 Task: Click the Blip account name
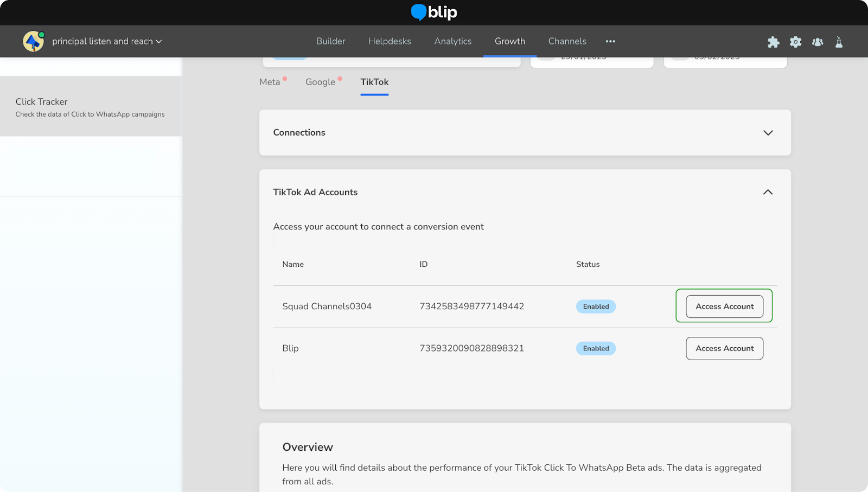[290, 348]
